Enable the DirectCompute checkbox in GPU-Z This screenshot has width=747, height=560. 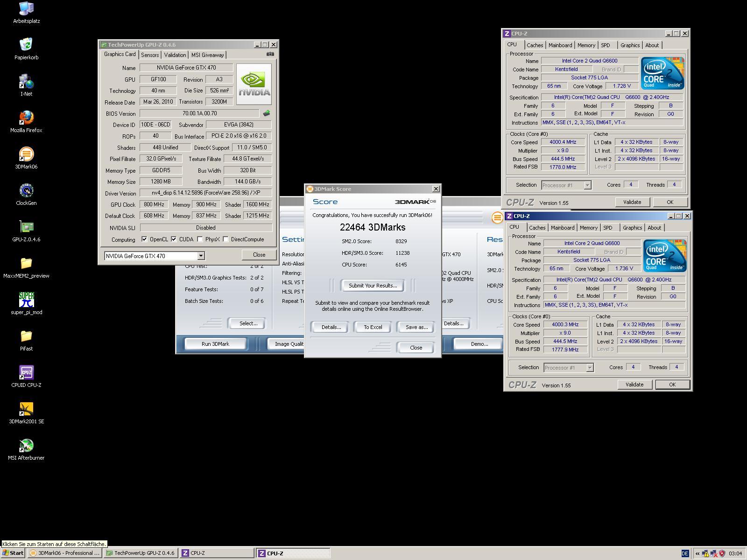[x=226, y=239]
